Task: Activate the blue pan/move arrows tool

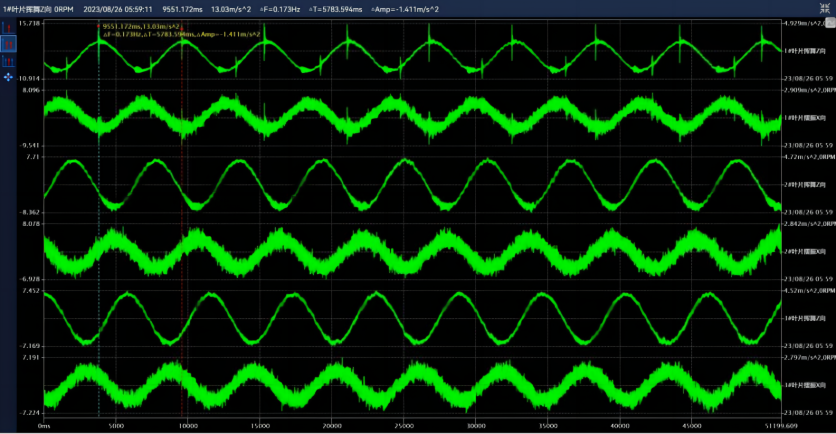Action: pyautogui.click(x=10, y=76)
